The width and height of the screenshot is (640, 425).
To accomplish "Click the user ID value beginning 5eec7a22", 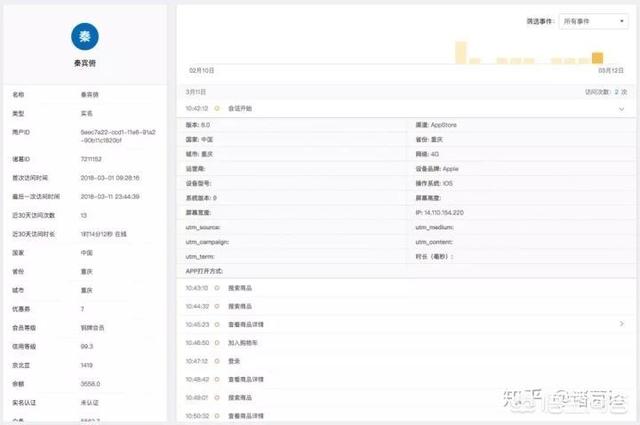I will [118, 136].
